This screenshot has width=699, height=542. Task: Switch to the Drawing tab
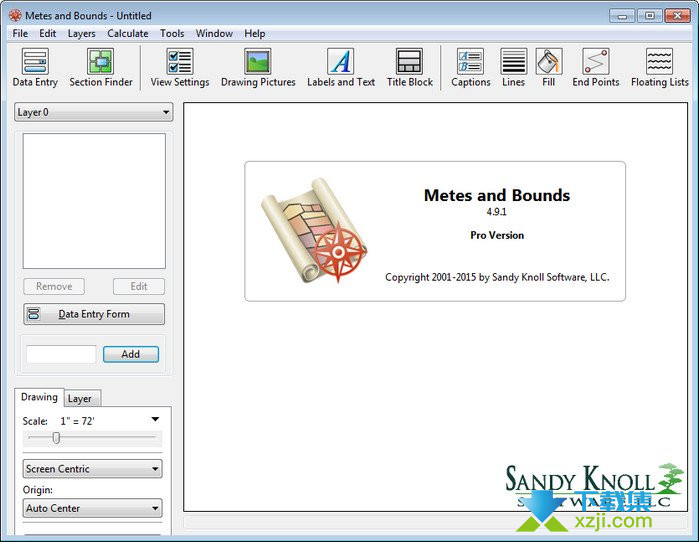tap(39, 397)
